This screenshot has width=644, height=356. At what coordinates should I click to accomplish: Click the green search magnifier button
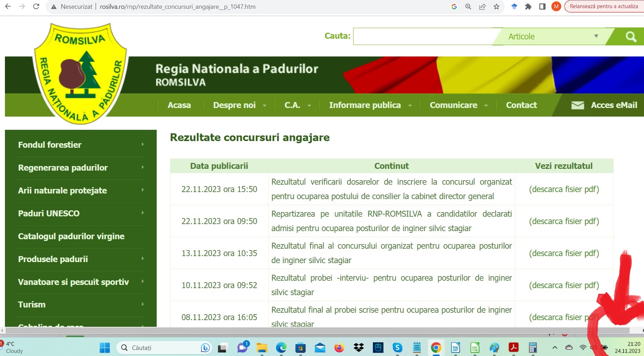click(631, 37)
